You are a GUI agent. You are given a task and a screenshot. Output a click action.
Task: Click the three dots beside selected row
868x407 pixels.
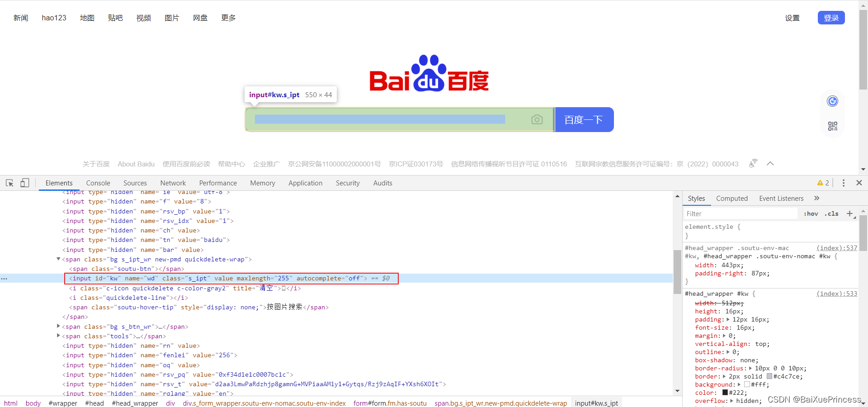[4, 279]
